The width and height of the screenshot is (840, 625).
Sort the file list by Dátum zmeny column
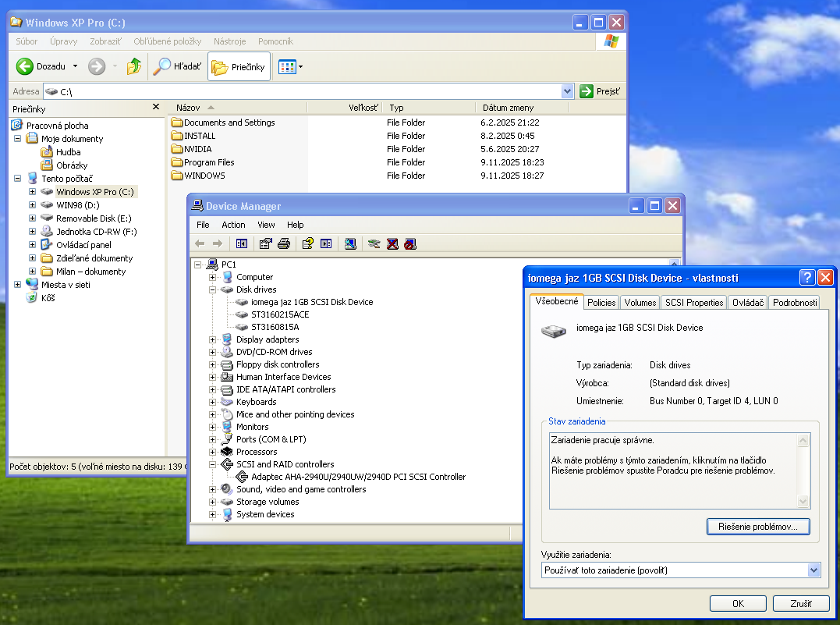(x=523, y=108)
